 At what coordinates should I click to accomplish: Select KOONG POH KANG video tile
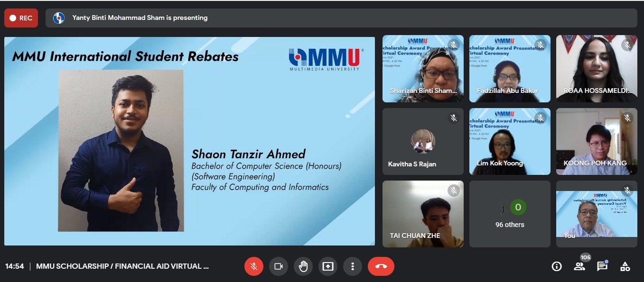(x=597, y=141)
